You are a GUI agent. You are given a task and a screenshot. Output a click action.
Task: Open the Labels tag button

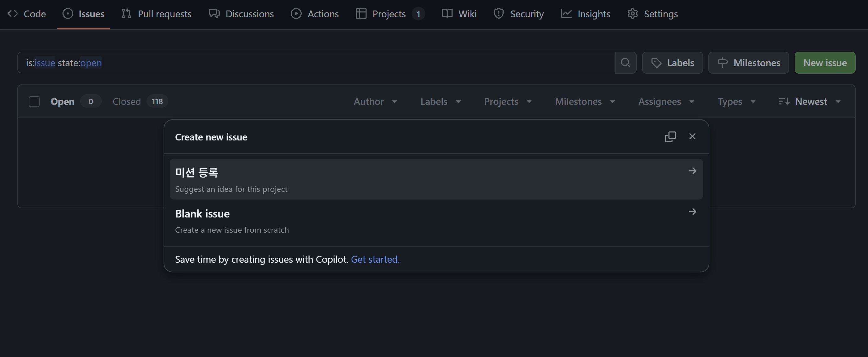click(672, 63)
